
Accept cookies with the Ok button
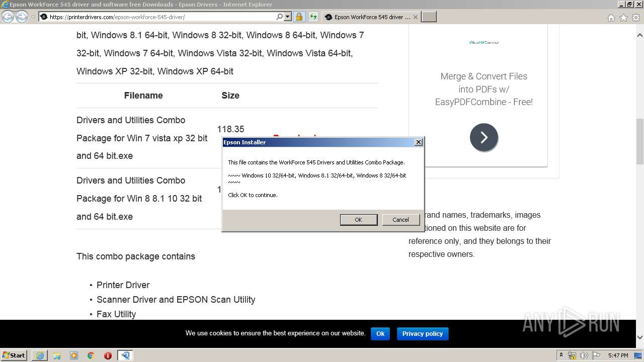coord(380,333)
